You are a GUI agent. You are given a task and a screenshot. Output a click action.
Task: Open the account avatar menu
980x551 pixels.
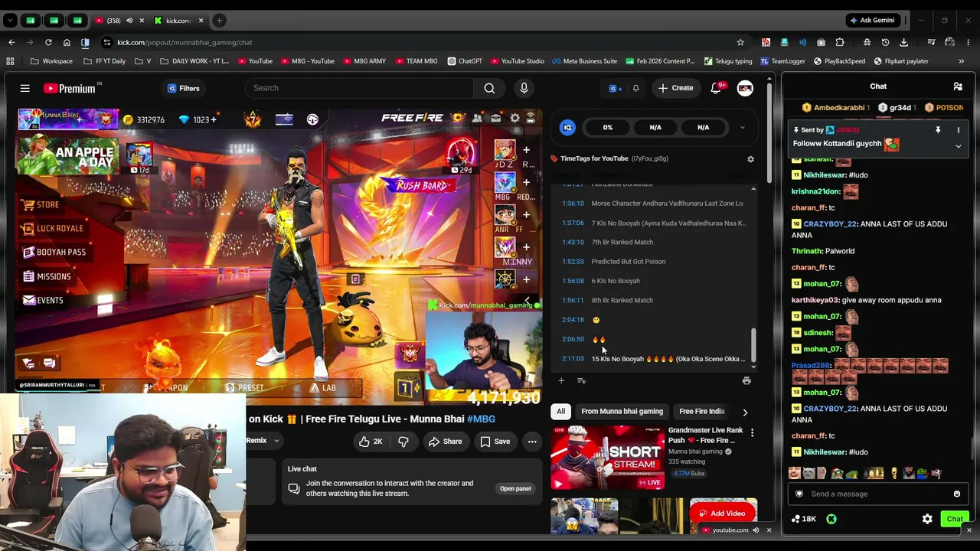pos(745,88)
